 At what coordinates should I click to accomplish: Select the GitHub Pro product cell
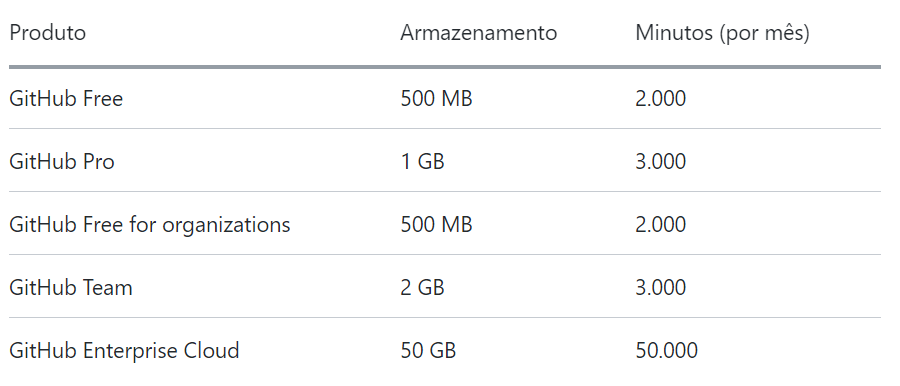(x=62, y=161)
